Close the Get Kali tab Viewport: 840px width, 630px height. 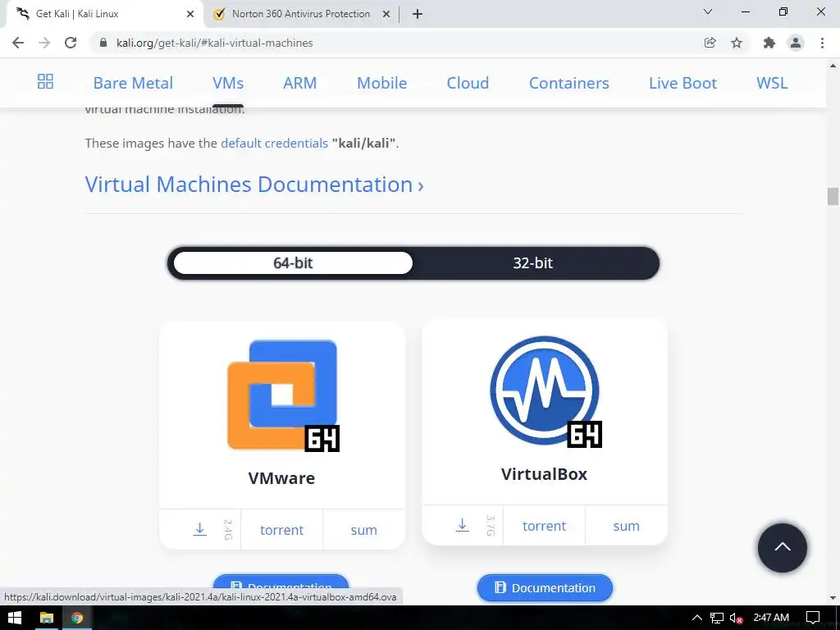pyautogui.click(x=190, y=15)
